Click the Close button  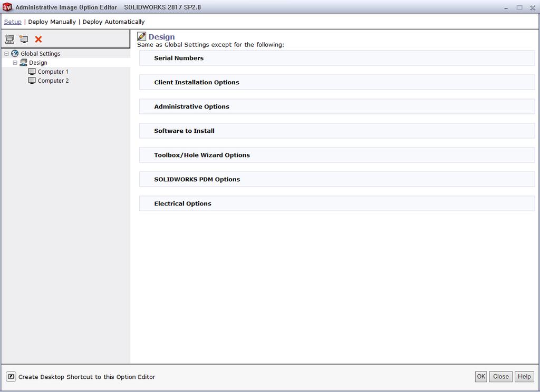(x=501, y=377)
